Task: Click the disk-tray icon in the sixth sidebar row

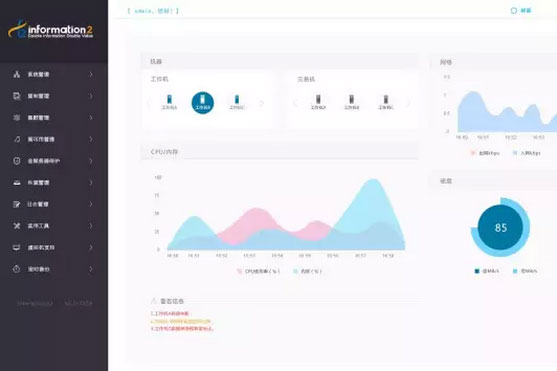Action: click(x=17, y=183)
